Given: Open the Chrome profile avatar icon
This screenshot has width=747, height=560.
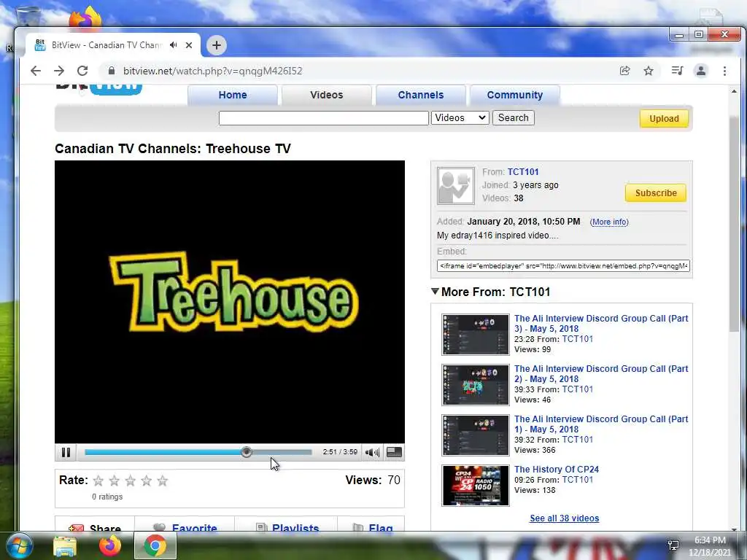Looking at the screenshot, I should click(701, 71).
